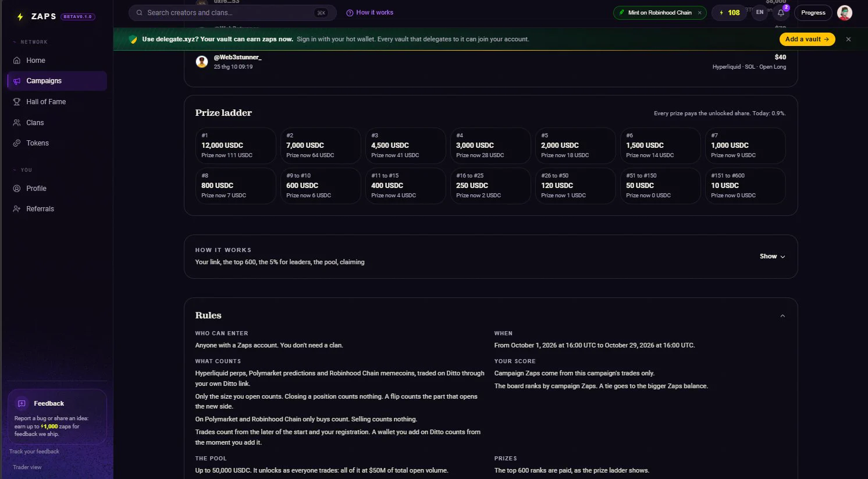Click the @Web3stunner_ avatar
868x479 pixels.
click(202, 62)
